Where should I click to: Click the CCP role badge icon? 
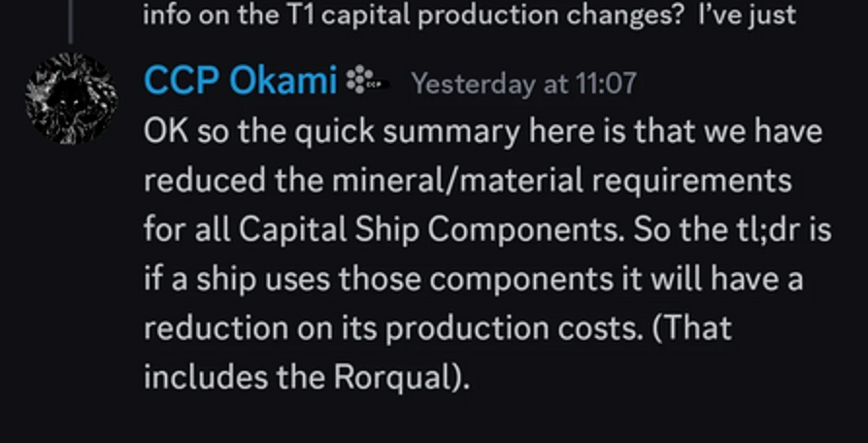367,81
